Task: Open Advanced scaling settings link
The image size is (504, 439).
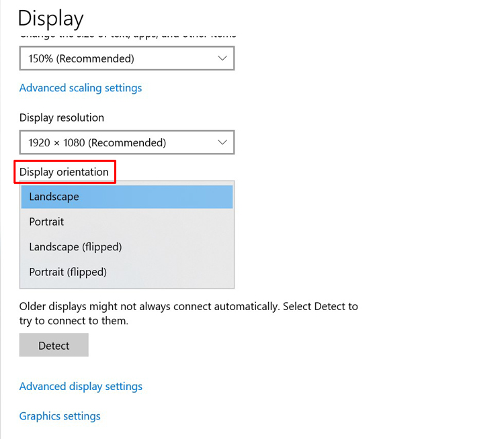Action: pos(81,88)
